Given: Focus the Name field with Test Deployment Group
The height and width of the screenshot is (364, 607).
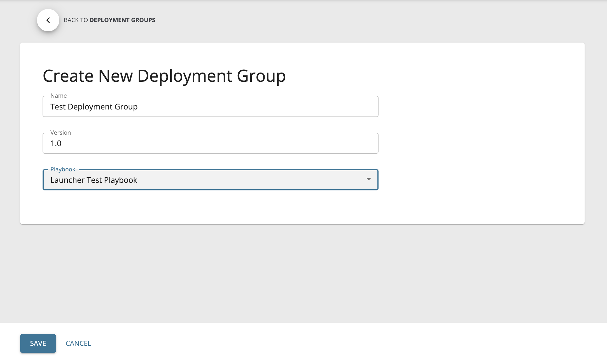Looking at the screenshot, I should 210,106.
